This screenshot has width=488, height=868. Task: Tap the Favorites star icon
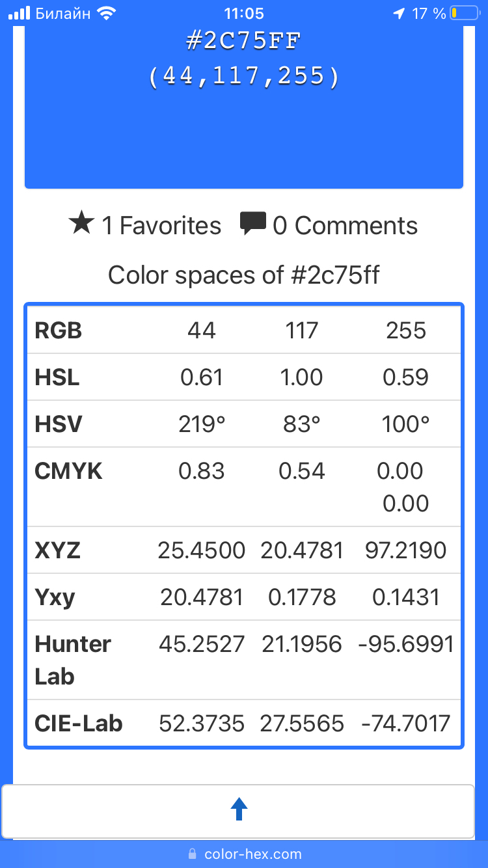tap(81, 224)
